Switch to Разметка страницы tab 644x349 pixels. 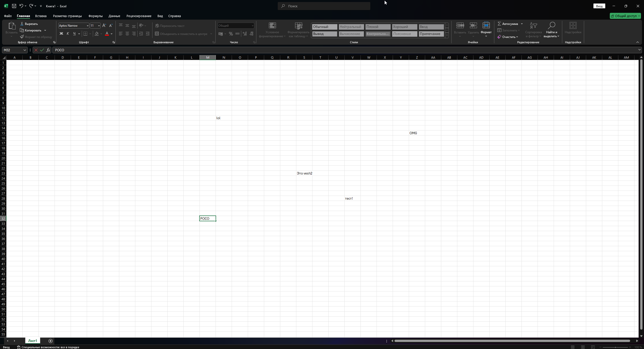coord(67,16)
